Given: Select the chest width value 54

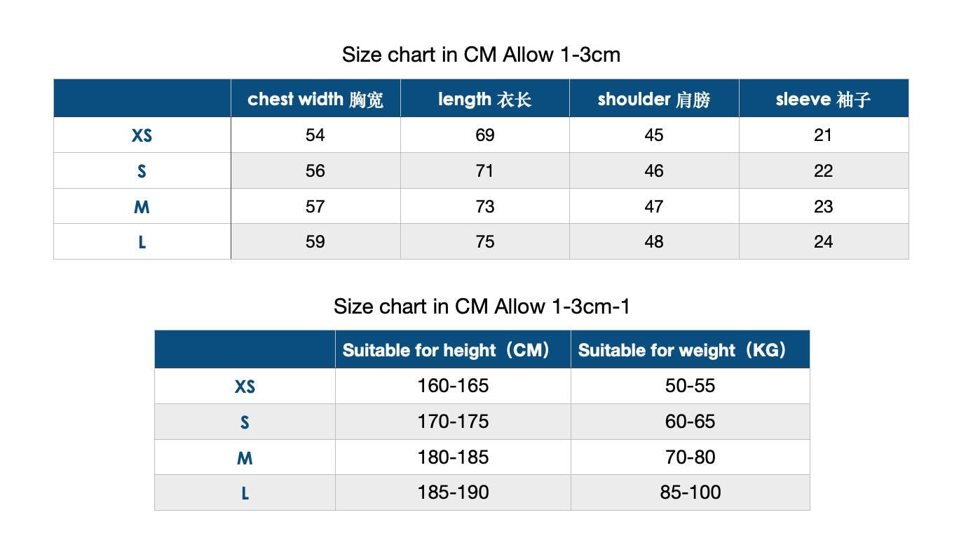Looking at the screenshot, I should [315, 135].
